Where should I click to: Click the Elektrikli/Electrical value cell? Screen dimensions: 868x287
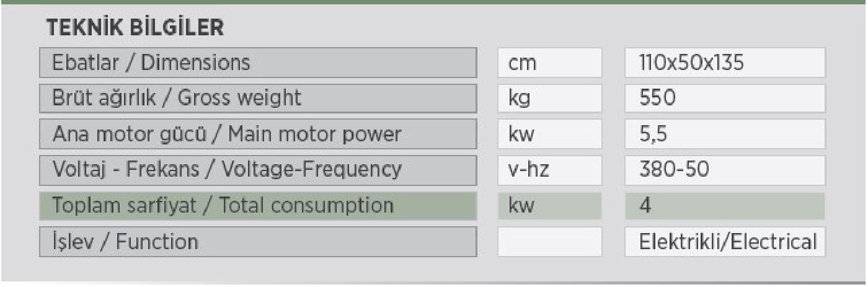[x=725, y=241]
